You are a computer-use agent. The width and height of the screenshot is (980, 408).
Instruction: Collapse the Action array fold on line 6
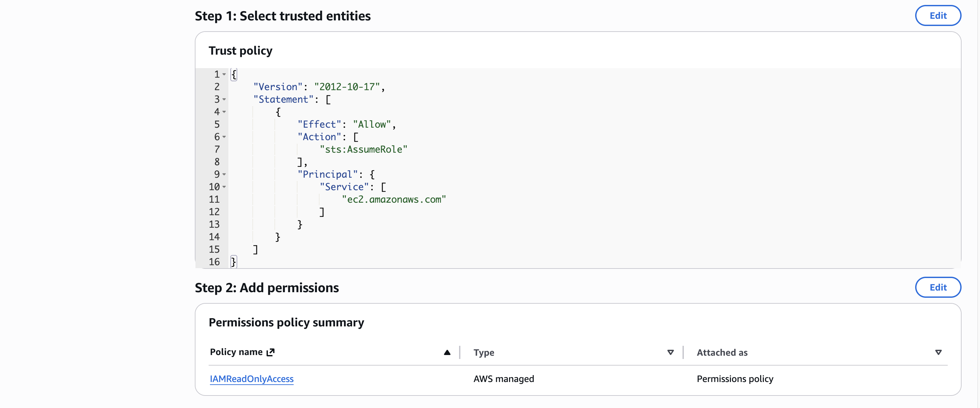[x=224, y=137]
